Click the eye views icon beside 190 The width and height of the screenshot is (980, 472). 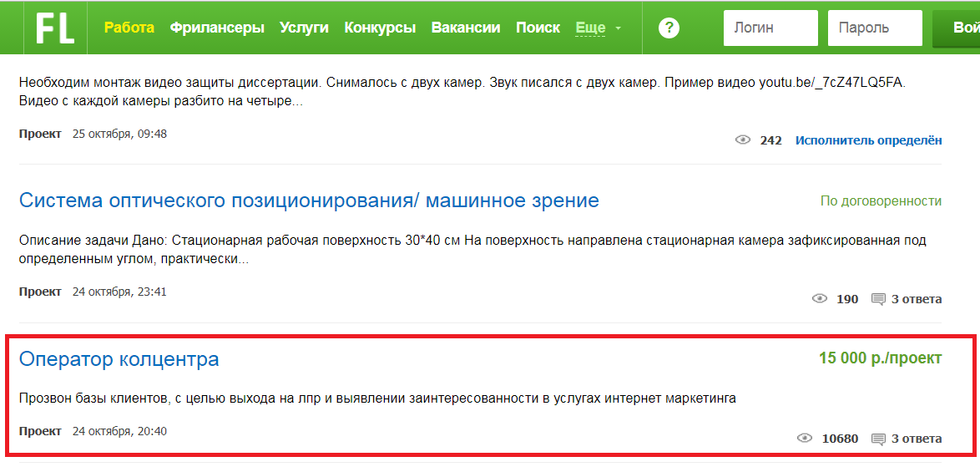point(820,299)
